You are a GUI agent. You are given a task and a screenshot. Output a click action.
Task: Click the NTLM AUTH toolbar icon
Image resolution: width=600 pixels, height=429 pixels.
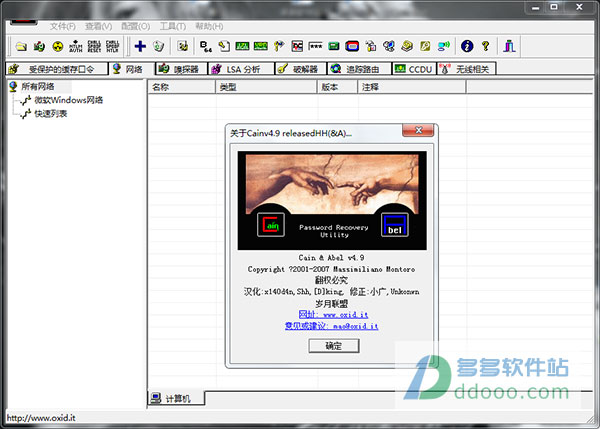[76, 46]
